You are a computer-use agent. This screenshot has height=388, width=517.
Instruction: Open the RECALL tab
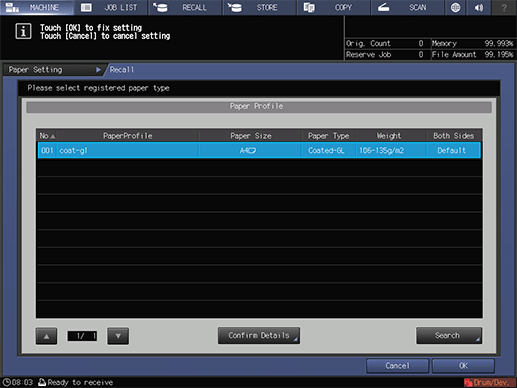(185, 7)
